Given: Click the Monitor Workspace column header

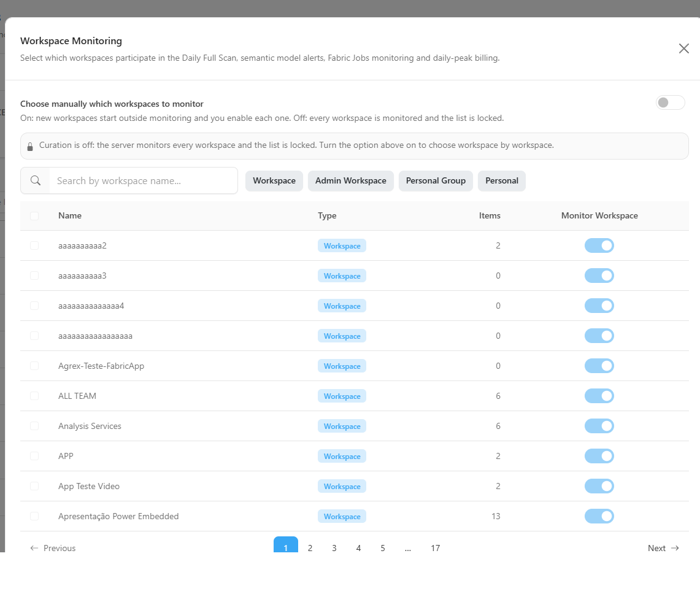Looking at the screenshot, I should tap(599, 215).
